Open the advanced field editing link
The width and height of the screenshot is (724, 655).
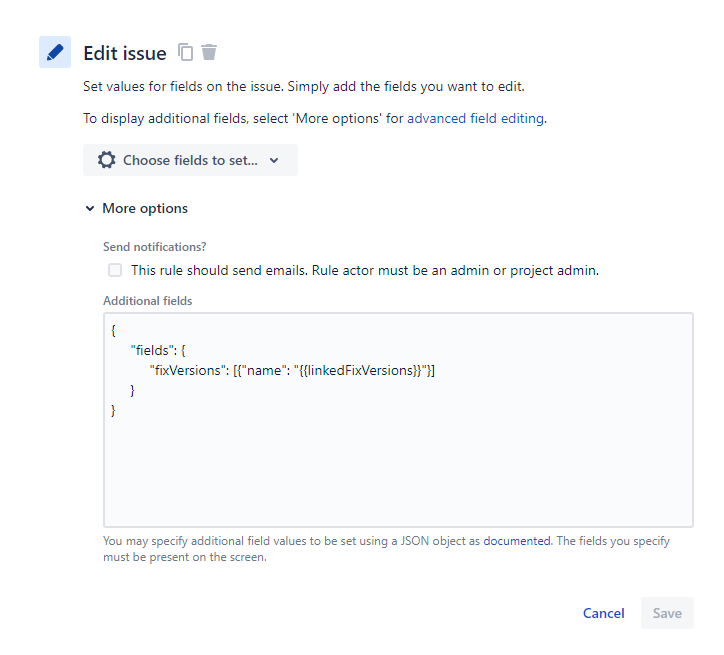coord(475,119)
